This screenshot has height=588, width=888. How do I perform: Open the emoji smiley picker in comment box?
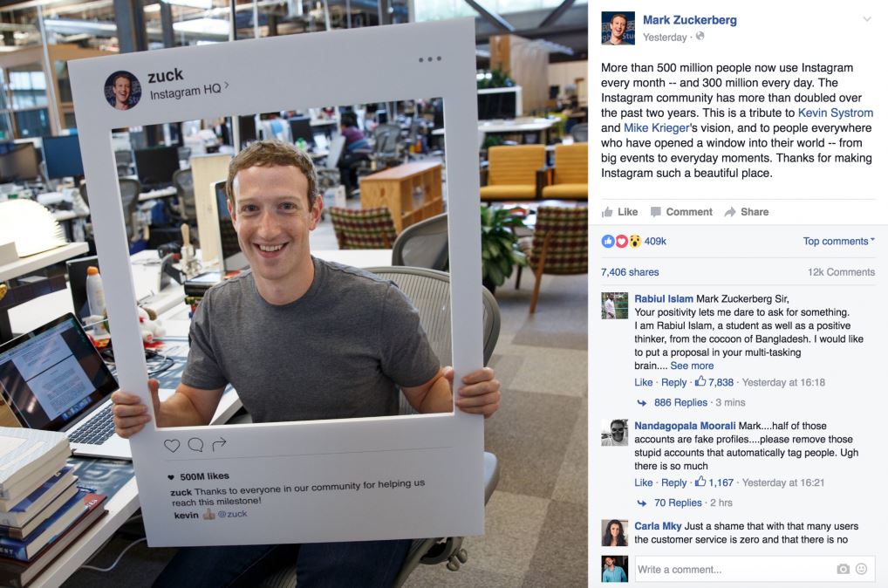[861, 569]
